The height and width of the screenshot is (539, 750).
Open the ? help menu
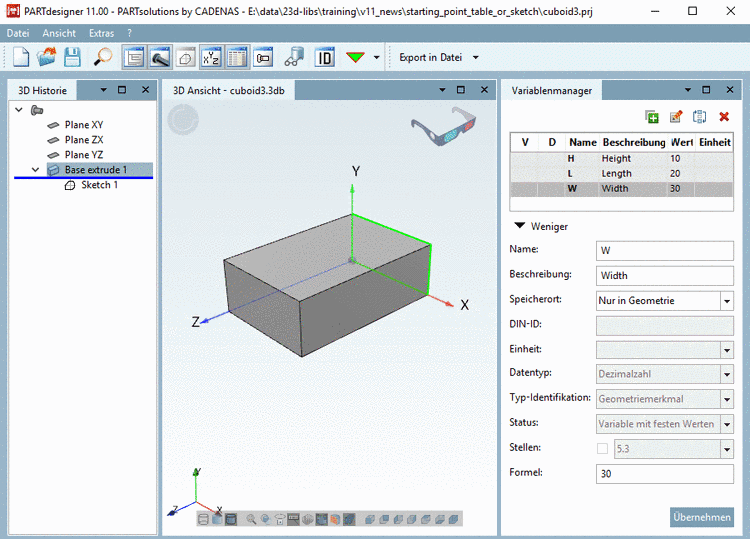129,33
